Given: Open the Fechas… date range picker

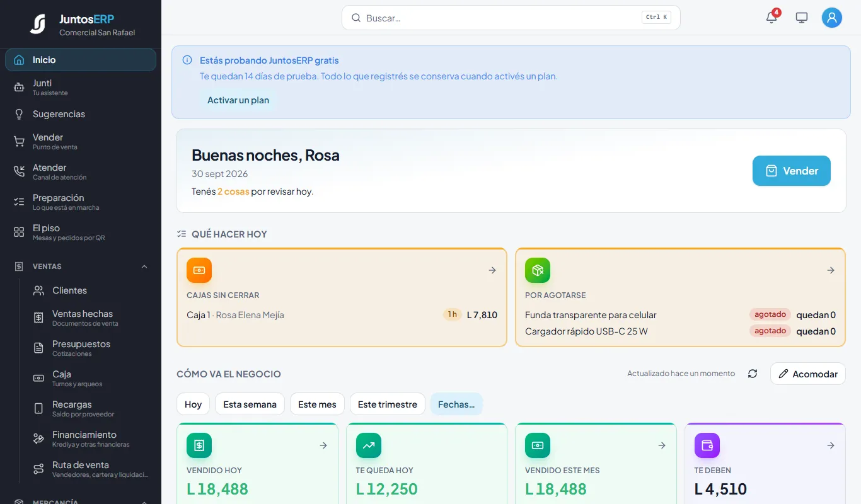Looking at the screenshot, I should click(456, 404).
